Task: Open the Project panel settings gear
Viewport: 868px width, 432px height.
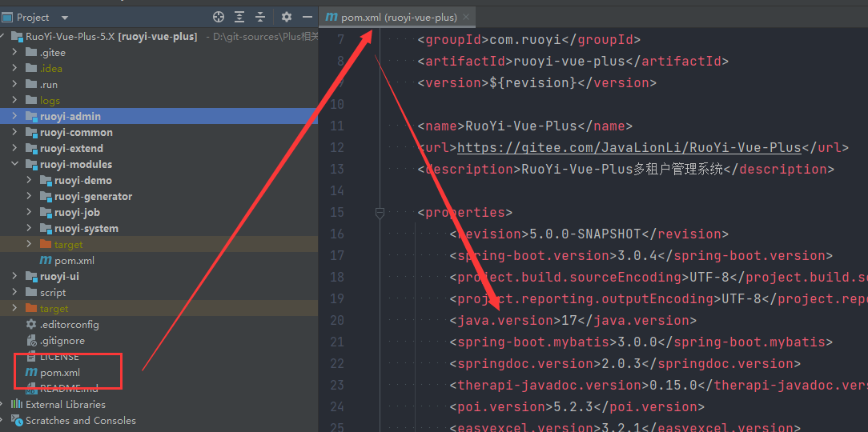Action: [x=286, y=17]
